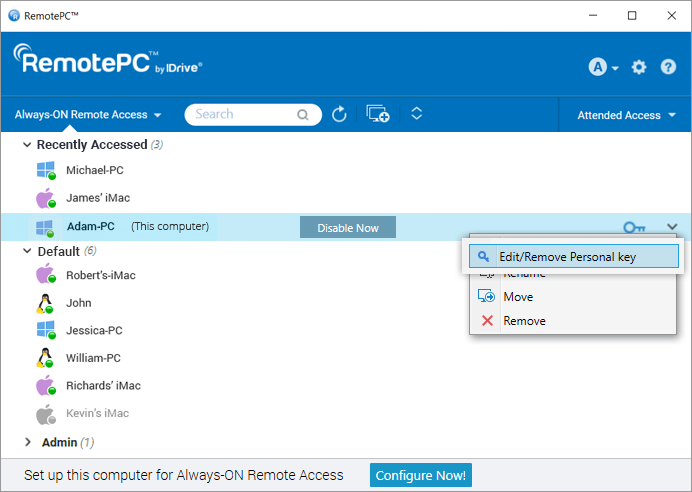Minimize the RemotePC window

(x=593, y=15)
